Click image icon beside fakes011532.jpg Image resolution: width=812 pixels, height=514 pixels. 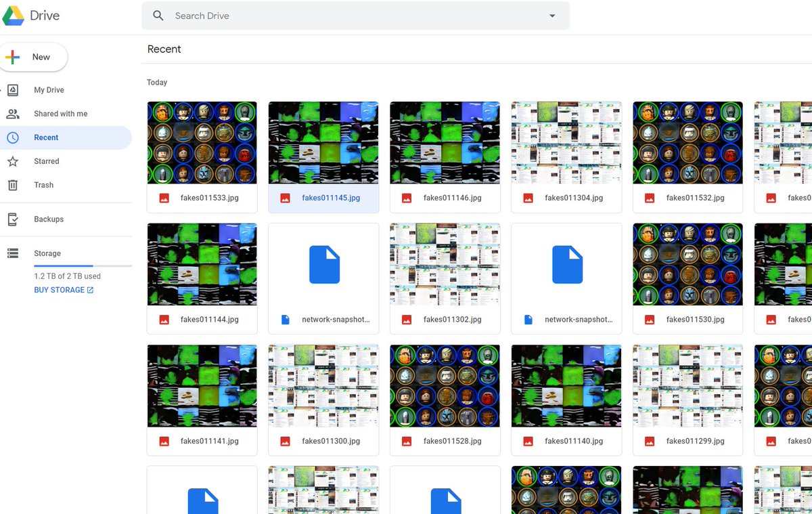650,198
